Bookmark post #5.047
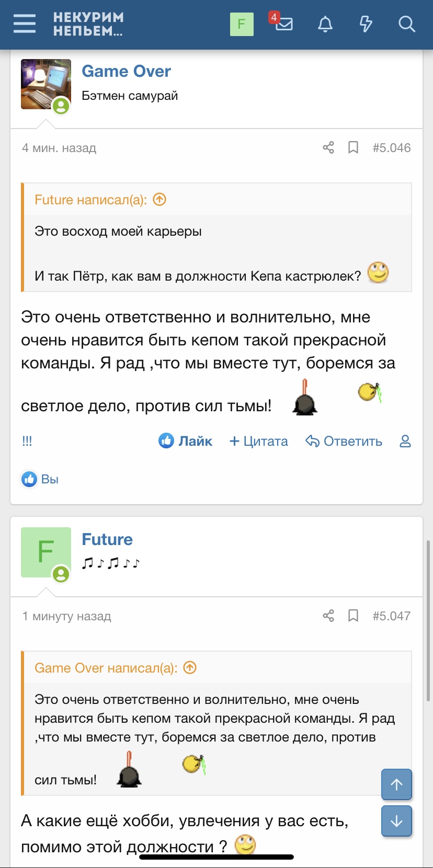Screen dimensions: 433x868 pyautogui.click(x=354, y=616)
